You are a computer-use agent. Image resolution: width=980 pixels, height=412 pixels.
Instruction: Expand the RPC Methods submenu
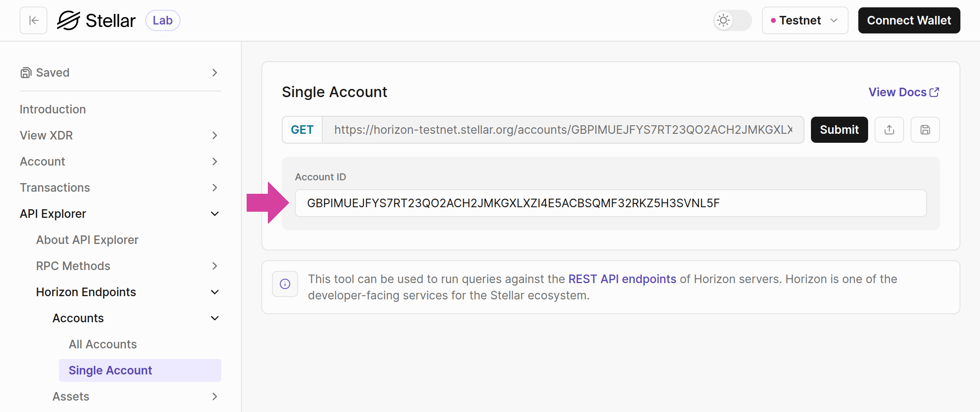pyautogui.click(x=214, y=266)
